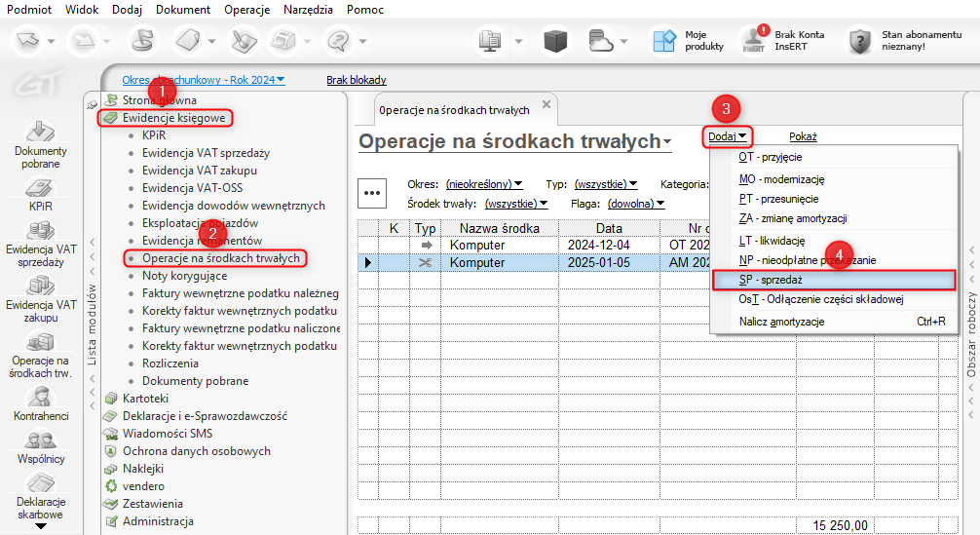
Task: Select SP - sprzedaż menu entry
Action: click(835, 280)
